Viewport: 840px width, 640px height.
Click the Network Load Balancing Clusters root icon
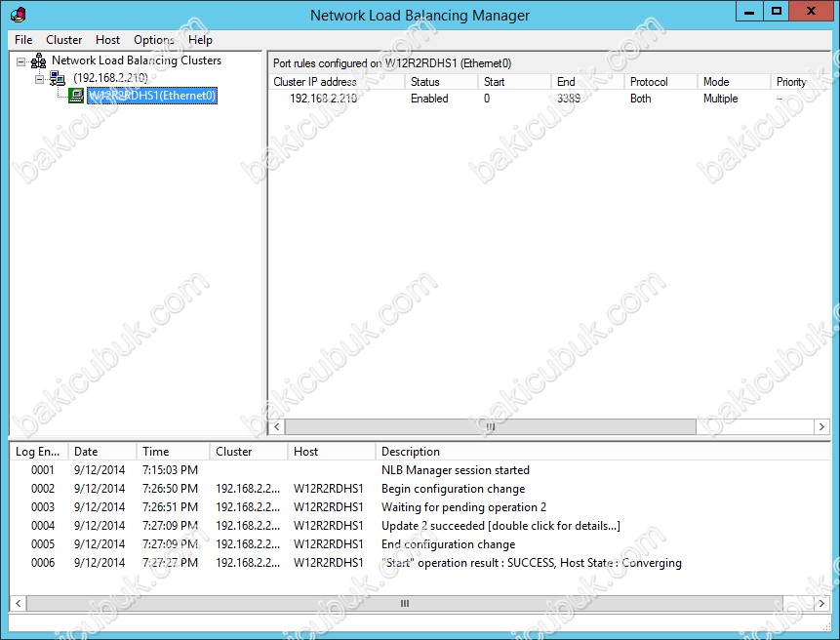[38, 61]
